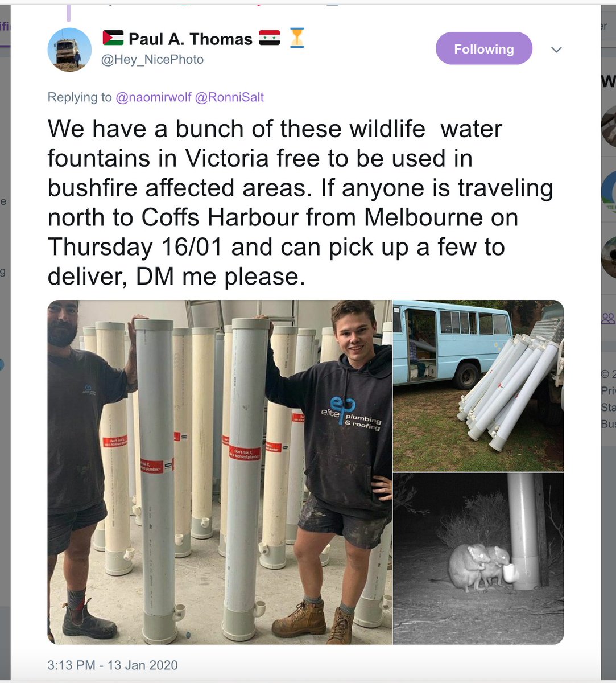View night-vision photo of animals drinking
Image resolution: width=616 pixels, height=683 pixels.
pos(478,559)
